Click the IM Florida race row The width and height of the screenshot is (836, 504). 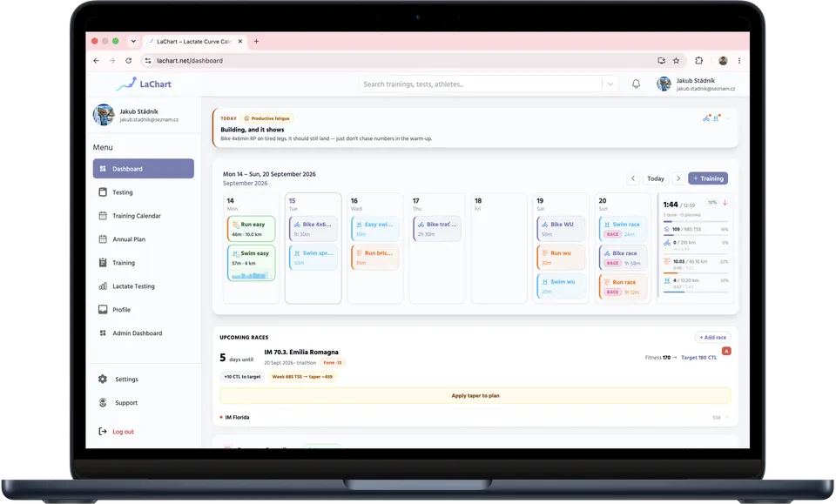(475, 417)
